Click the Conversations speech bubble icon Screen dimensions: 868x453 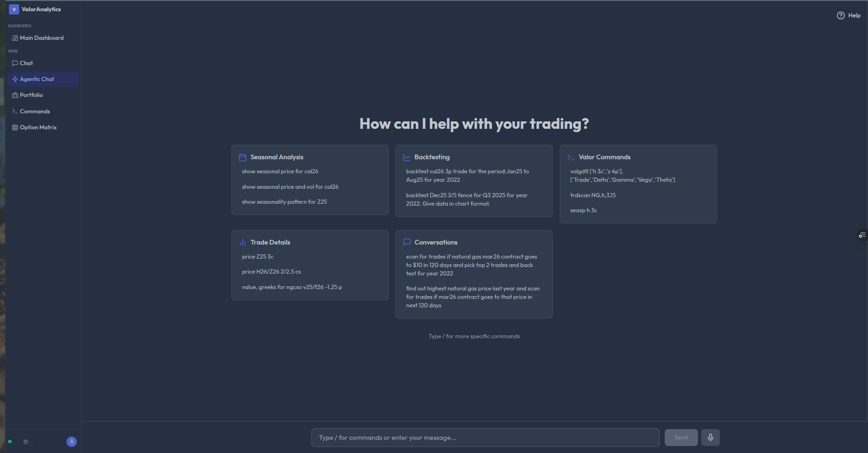coord(407,243)
